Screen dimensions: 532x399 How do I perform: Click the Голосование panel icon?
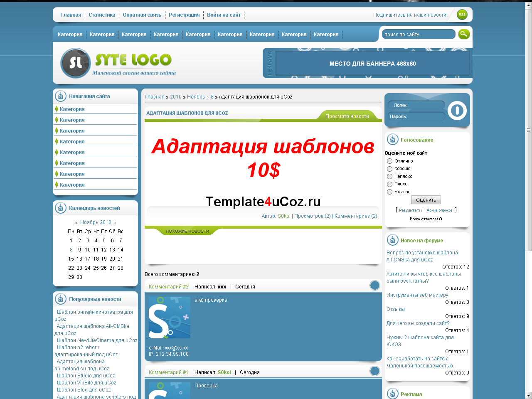click(x=392, y=140)
